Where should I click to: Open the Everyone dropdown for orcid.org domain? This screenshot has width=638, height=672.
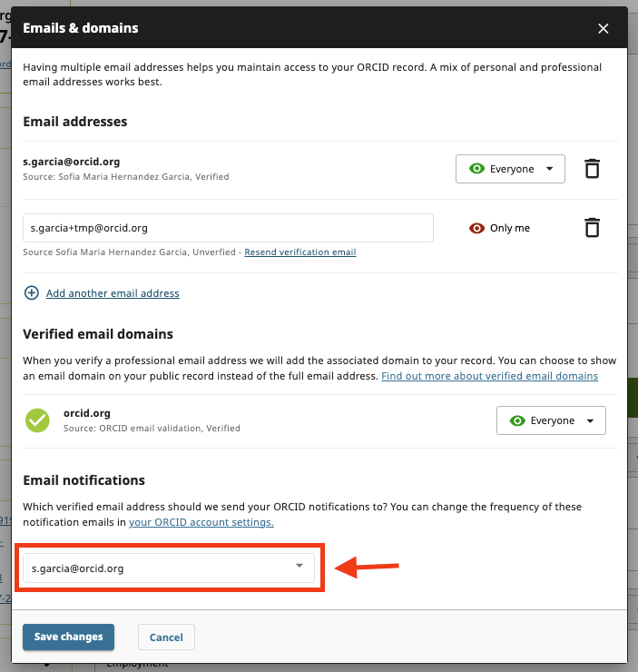pos(551,420)
